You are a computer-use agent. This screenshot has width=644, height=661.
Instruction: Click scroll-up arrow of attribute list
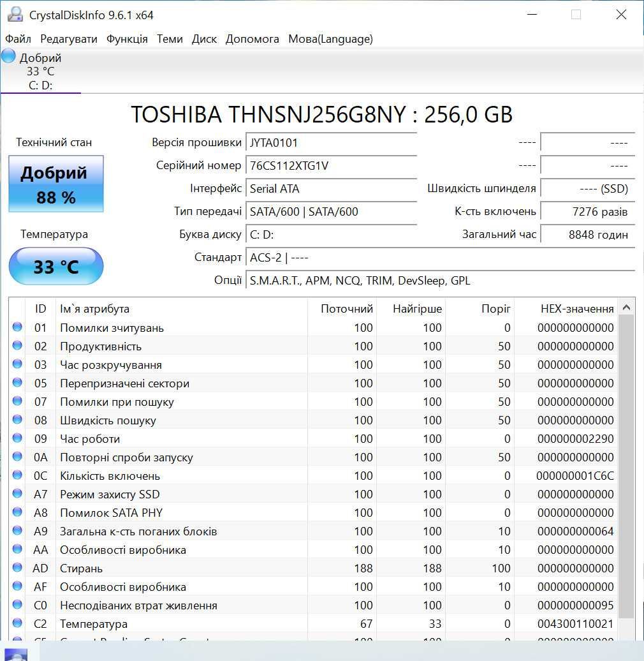626,308
